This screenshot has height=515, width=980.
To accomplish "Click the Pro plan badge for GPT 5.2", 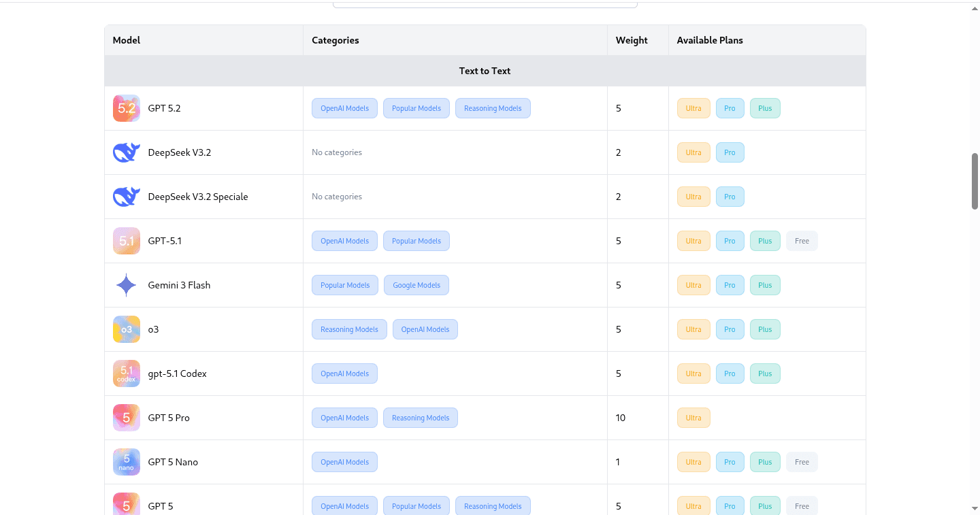I will [730, 108].
